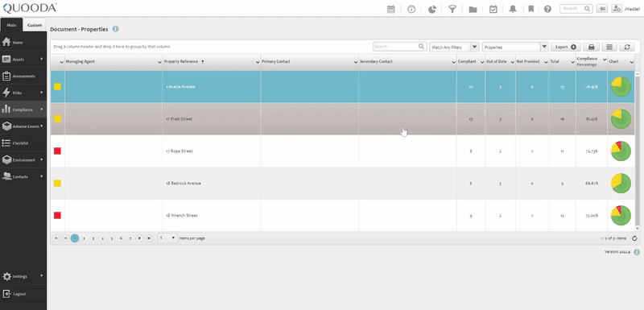Open the Checklist sidebar item
The image size is (644, 310).
click(23, 143)
